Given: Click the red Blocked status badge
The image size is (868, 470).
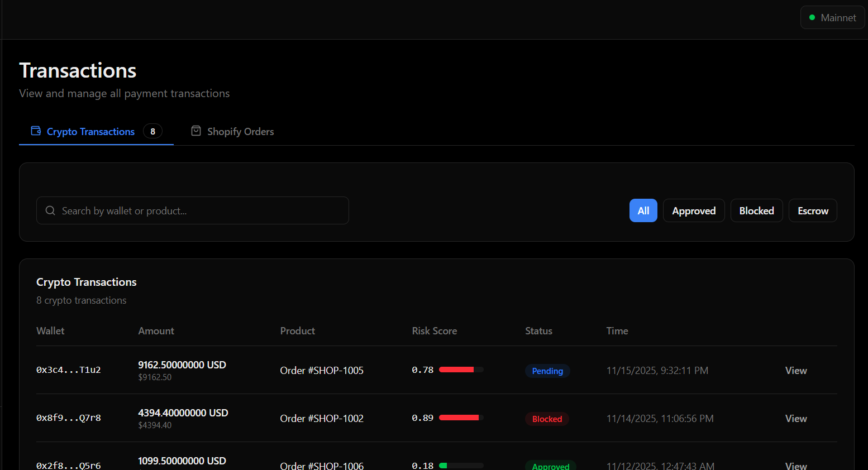Looking at the screenshot, I should (547, 419).
